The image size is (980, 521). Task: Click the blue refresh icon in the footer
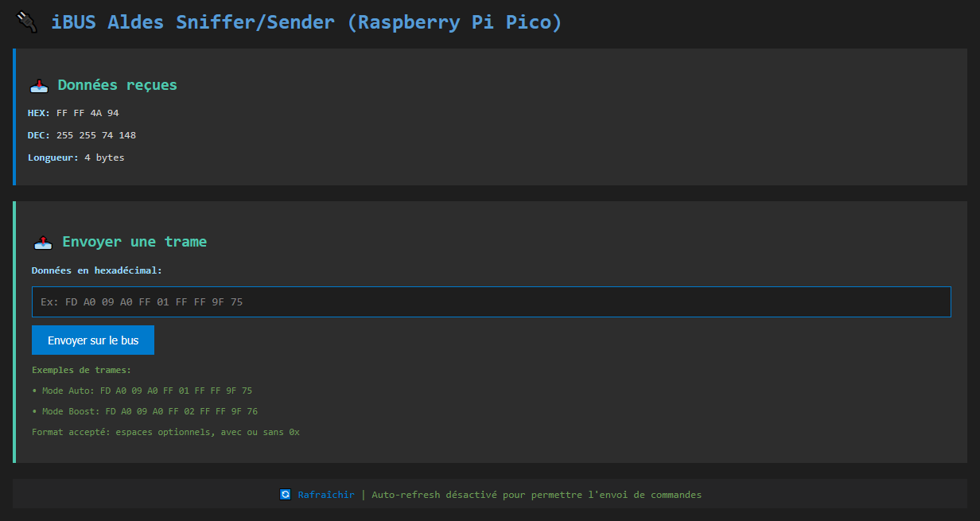pos(286,495)
